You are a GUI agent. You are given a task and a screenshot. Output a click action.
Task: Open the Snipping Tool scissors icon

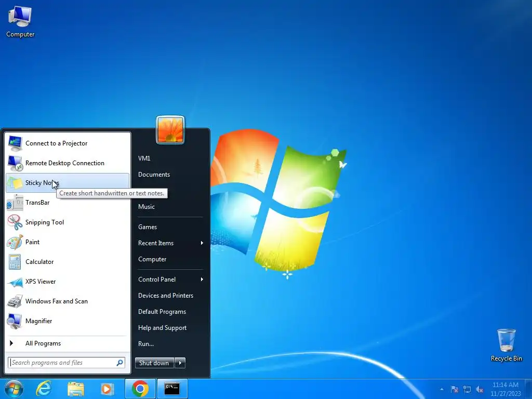pos(15,222)
